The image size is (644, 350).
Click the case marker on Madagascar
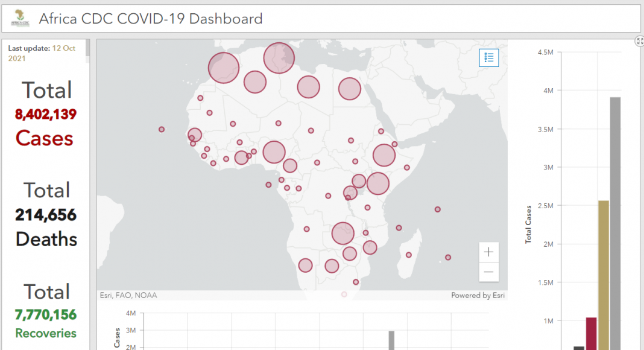tap(409, 255)
